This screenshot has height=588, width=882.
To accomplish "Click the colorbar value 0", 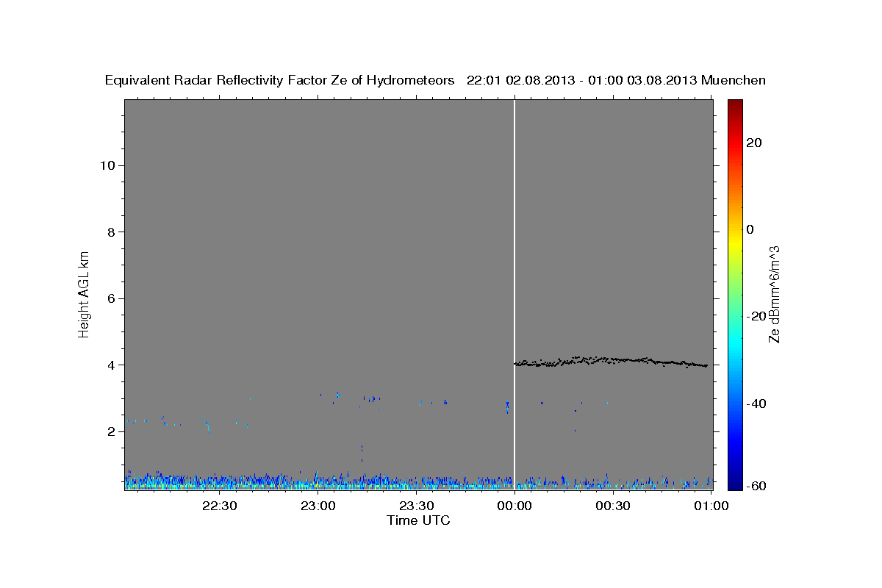I will (x=751, y=229).
